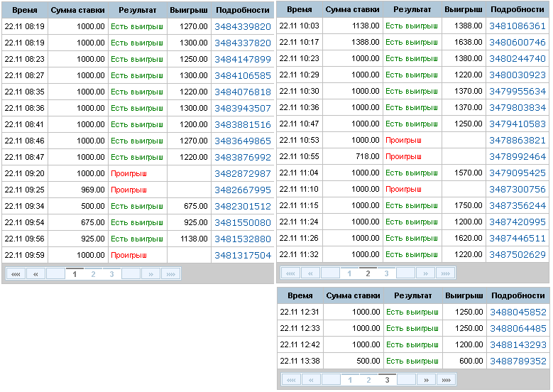Click 'Выигрыш' header in bottom-right table

click(464, 295)
